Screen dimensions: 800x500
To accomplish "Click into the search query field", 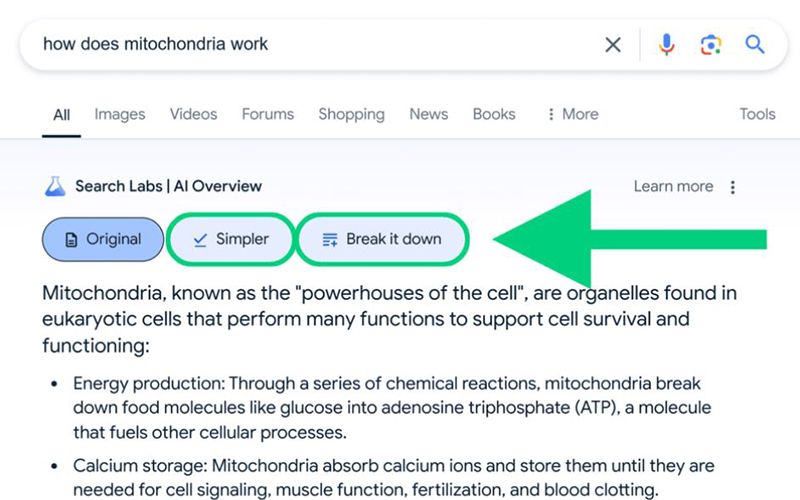I will (x=300, y=45).
